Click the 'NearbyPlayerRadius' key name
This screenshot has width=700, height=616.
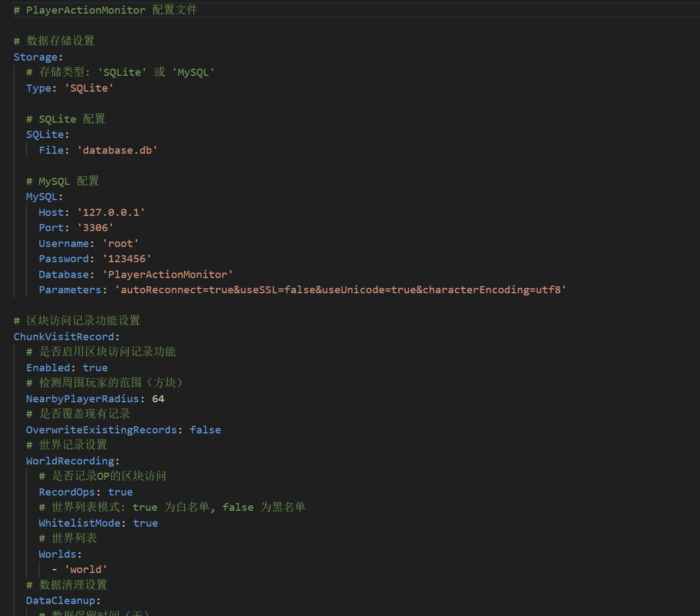(83, 398)
